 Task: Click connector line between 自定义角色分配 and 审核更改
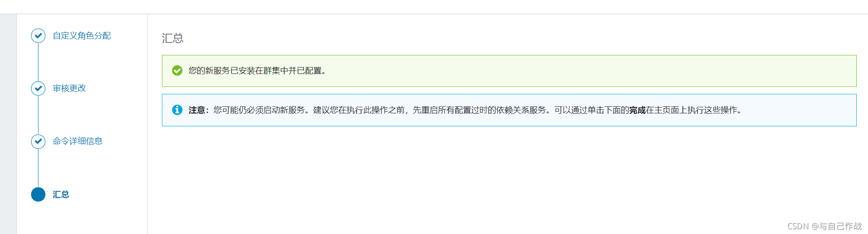coord(38,62)
